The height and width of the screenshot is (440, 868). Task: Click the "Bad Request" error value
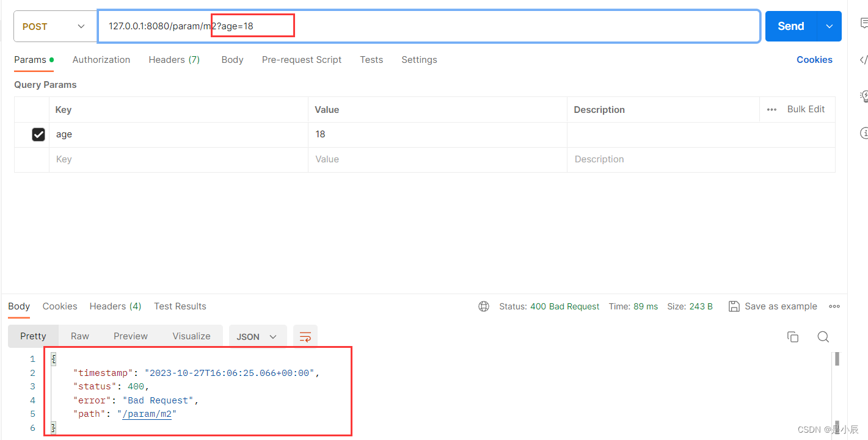pyautogui.click(x=159, y=400)
